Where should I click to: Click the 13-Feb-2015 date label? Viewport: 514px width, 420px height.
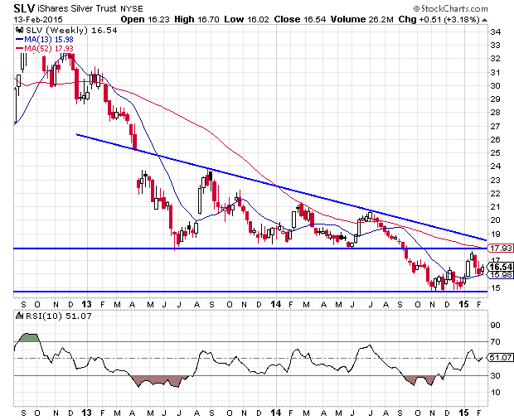(x=37, y=19)
